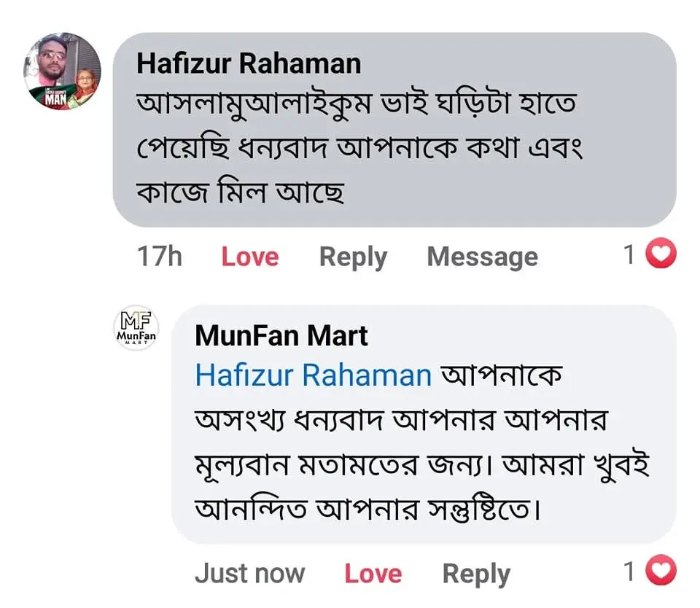Open Hafizur Rahaman's profile picture
The height and width of the screenshot is (608, 700).
[63, 71]
